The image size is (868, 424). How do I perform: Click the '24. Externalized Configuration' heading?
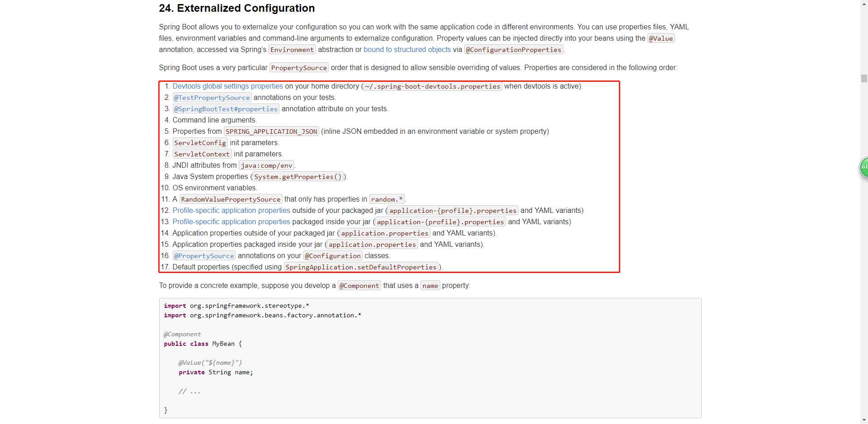pyautogui.click(x=236, y=8)
